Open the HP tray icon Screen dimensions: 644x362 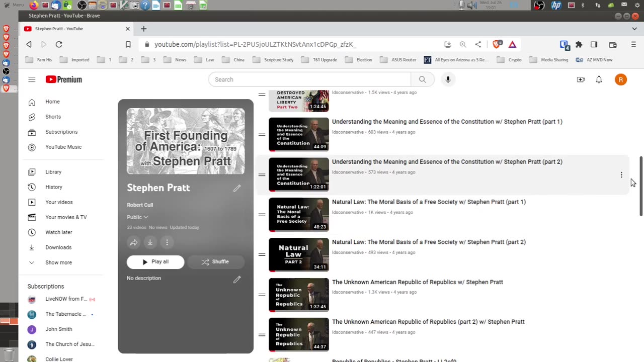point(556,5)
